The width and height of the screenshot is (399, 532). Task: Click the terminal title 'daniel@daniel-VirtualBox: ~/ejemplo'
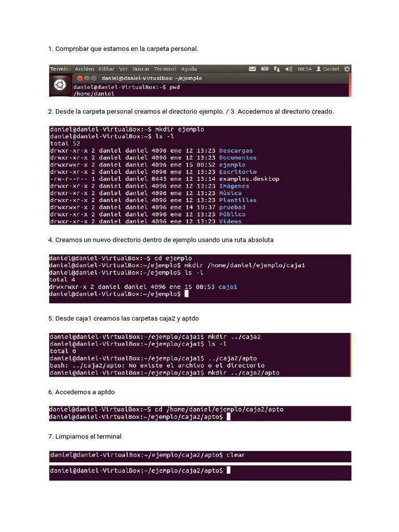click(152, 78)
